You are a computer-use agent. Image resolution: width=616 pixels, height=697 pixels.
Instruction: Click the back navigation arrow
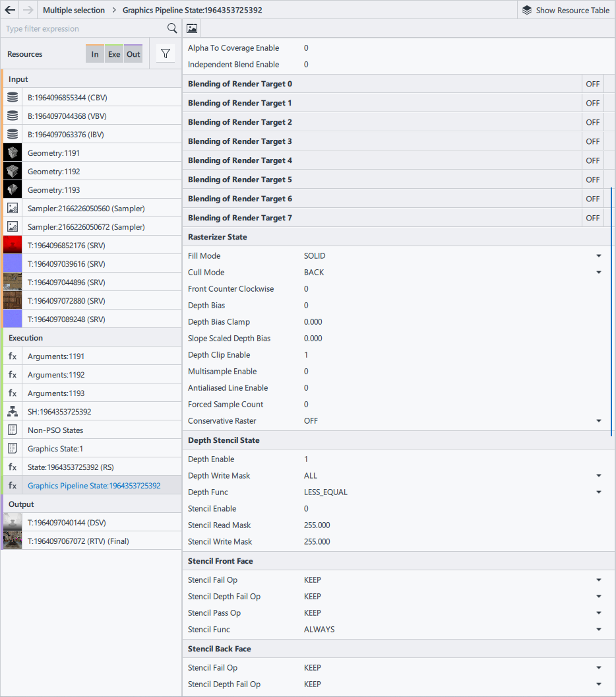click(x=10, y=10)
